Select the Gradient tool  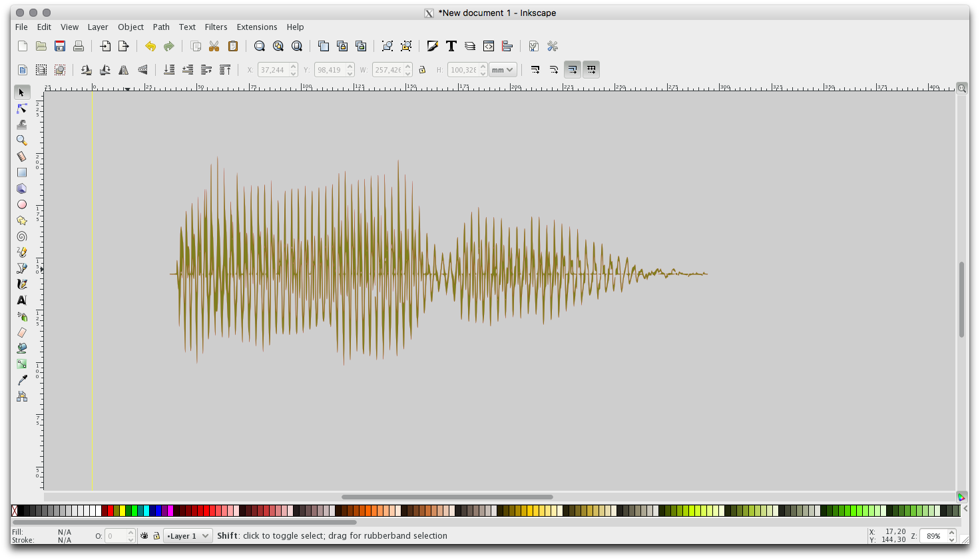[21, 364]
